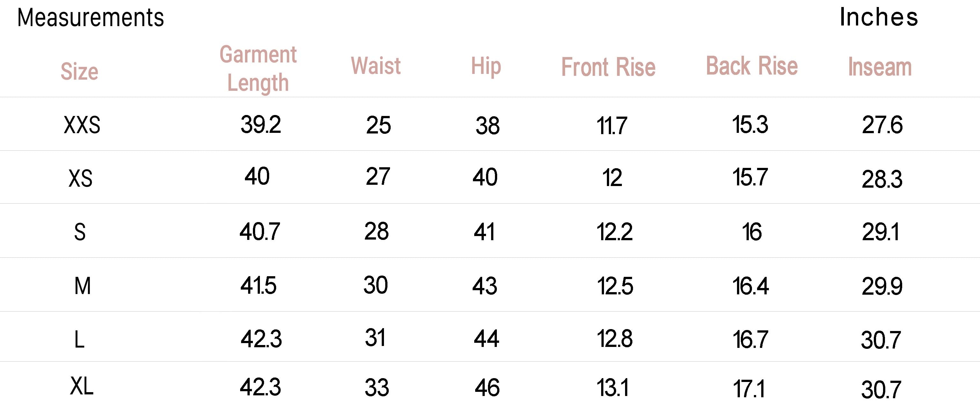
Task: Click the 16.4 back rise value
Action: [x=751, y=286]
